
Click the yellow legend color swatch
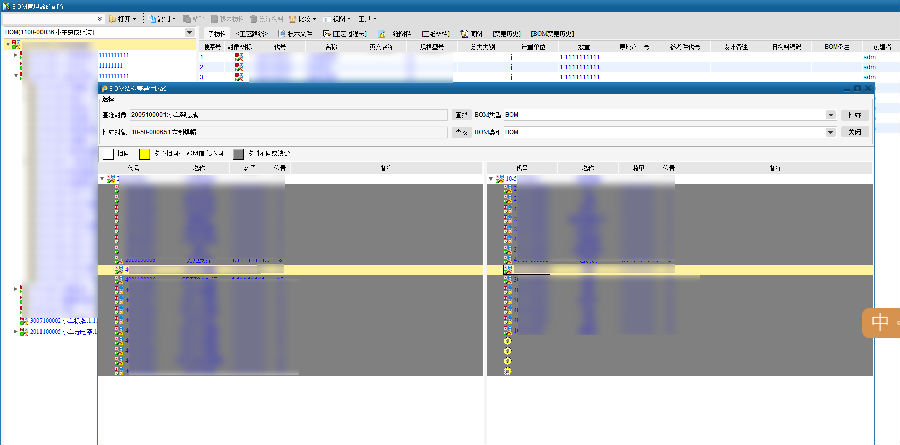[145, 153]
